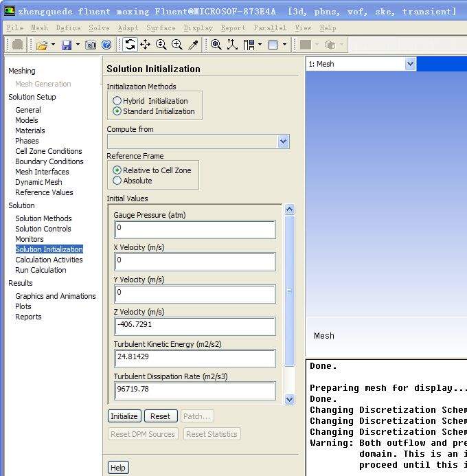The height and width of the screenshot is (476, 467).
Task: Click into the Gauge Pressure field
Action: tap(195, 229)
